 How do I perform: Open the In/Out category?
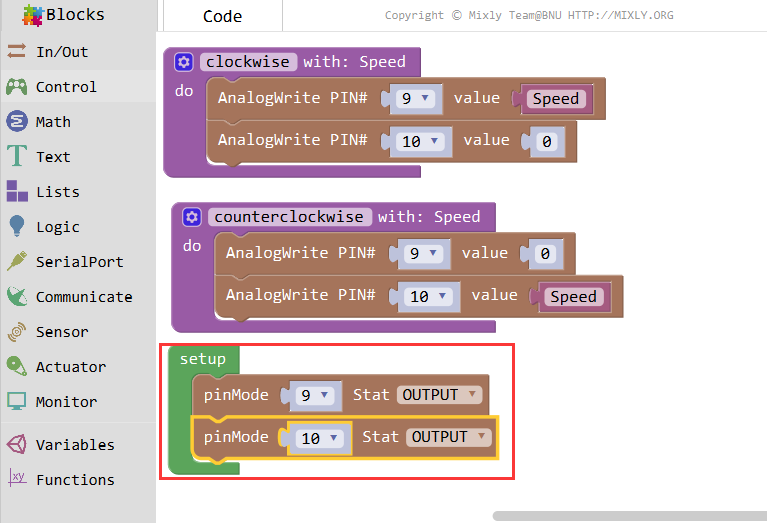point(78,51)
